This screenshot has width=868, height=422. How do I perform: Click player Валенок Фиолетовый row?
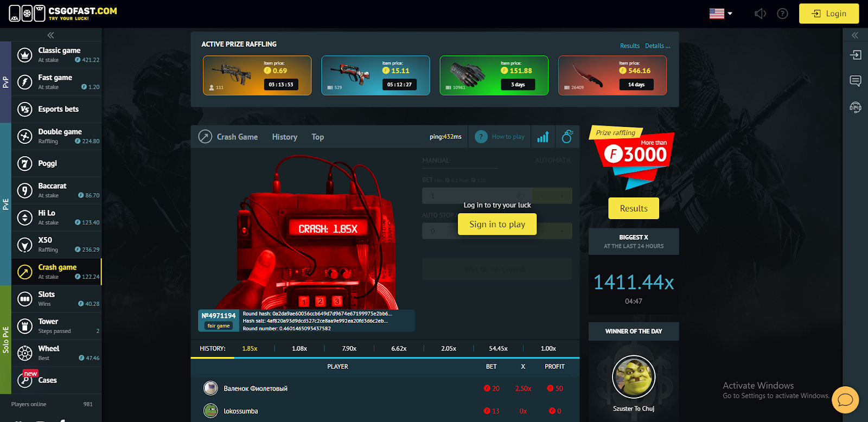click(385, 388)
